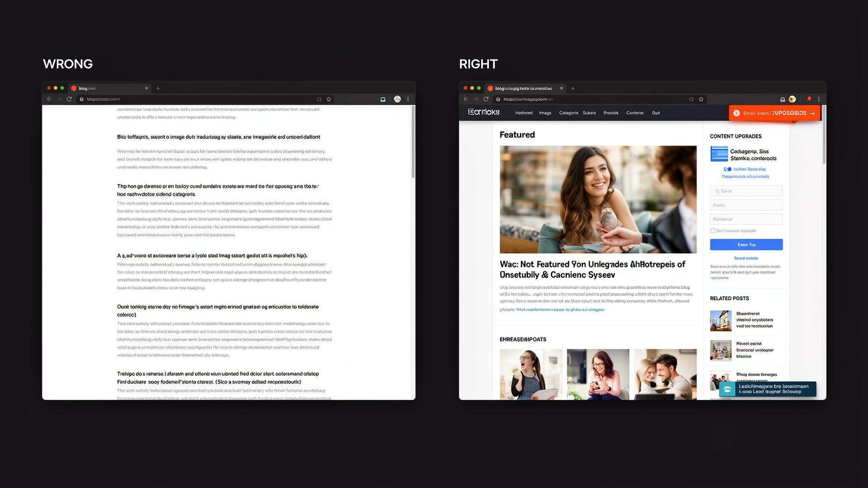Bookmark the page with star in WRONG window

329,99
